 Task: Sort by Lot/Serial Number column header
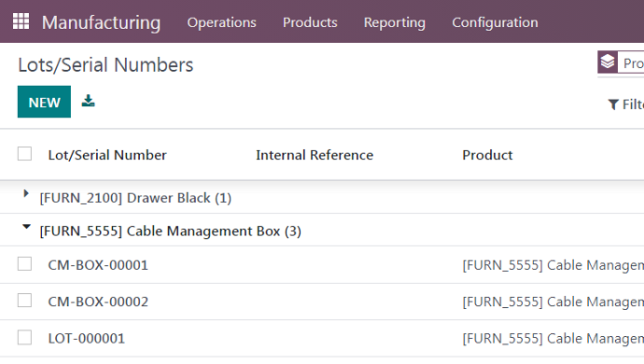pos(107,155)
